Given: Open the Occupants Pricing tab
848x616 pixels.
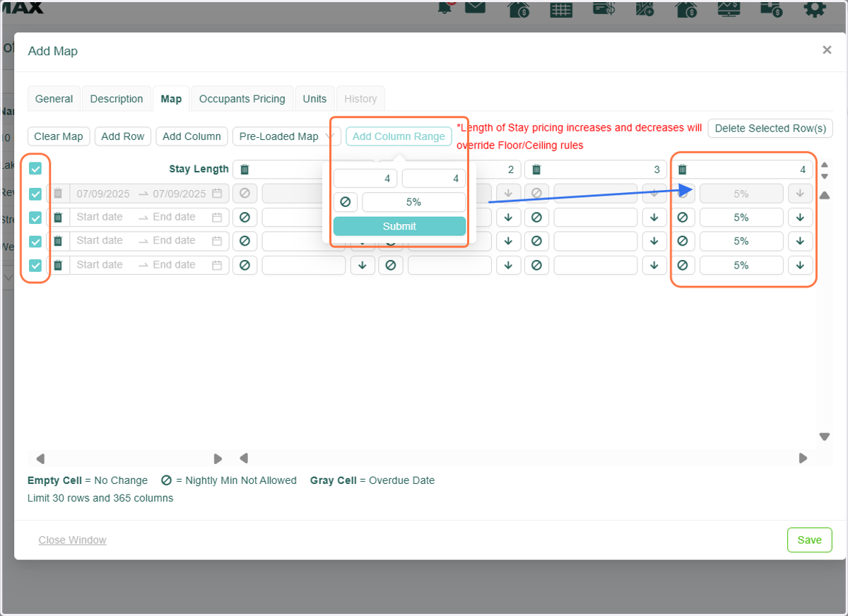Looking at the screenshot, I should [x=242, y=99].
